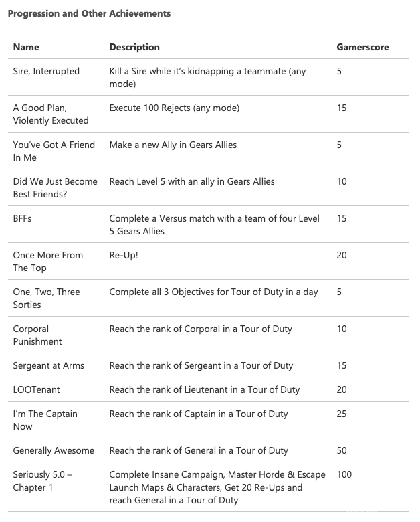
Task: Click the 'Corporal Punishment' achievement name
Action: click(x=37, y=335)
